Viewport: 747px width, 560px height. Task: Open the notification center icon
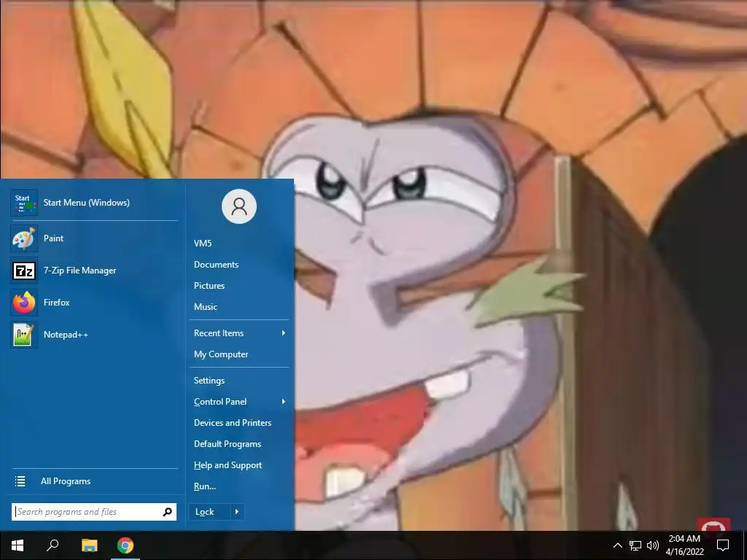[x=723, y=545]
